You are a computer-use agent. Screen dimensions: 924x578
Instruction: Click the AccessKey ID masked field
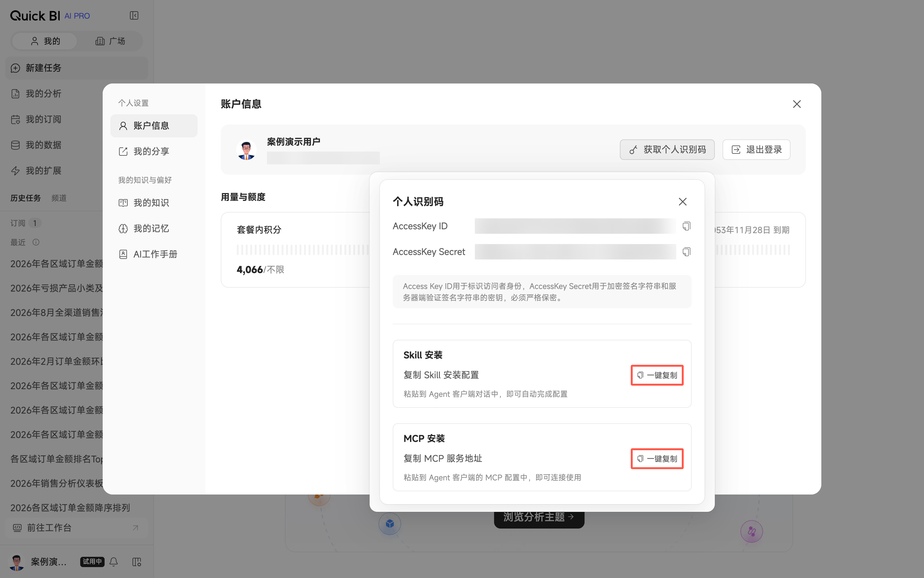click(x=575, y=226)
